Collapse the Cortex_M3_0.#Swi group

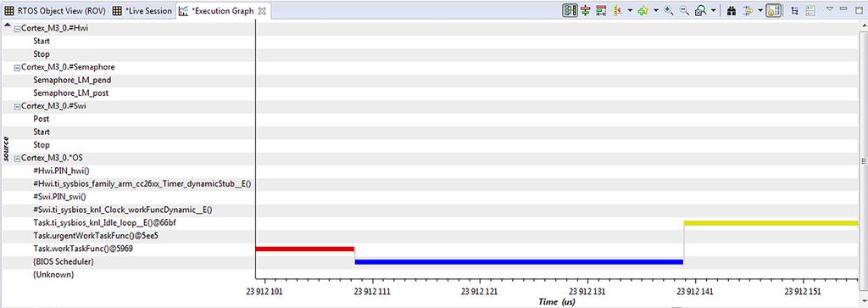(17, 106)
